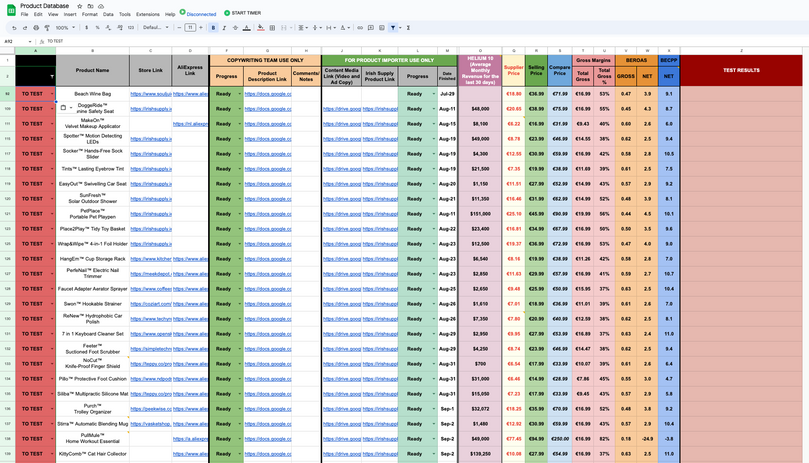Open the font family dropdown
This screenshot has height=463, width=809.
click(156, 28)
